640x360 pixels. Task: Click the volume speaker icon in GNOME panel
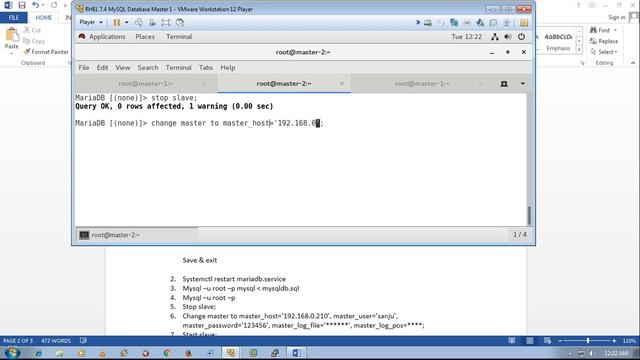pos(508,37)
